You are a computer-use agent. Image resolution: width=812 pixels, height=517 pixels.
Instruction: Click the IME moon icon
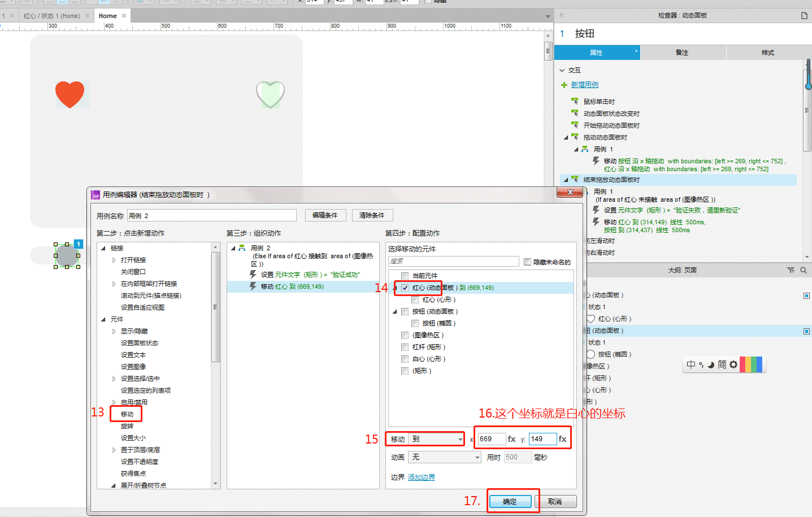(711, 364)
